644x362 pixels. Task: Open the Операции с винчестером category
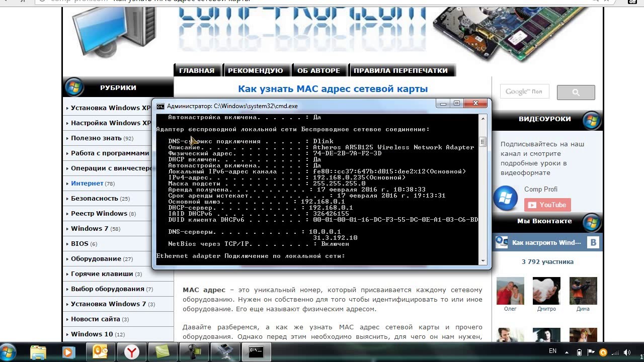[x=111, y=168]
